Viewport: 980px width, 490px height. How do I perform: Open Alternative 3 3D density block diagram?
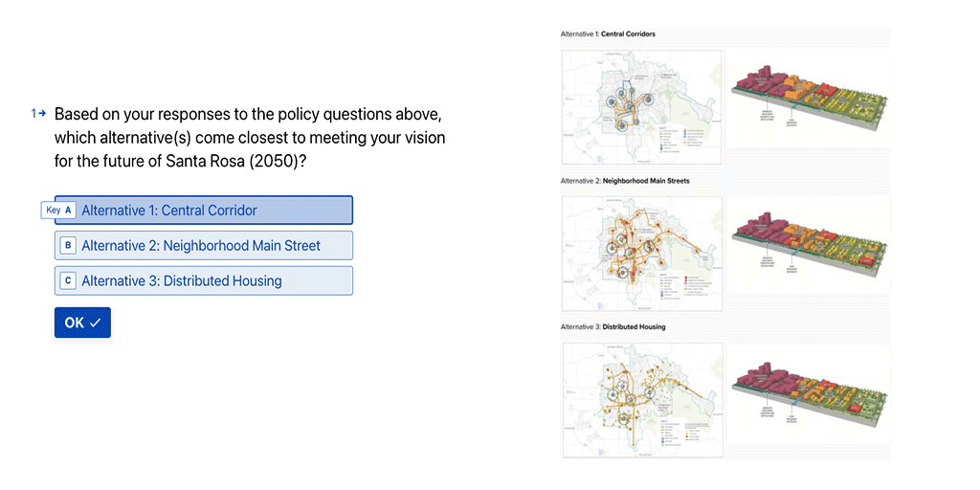(808, 393)
